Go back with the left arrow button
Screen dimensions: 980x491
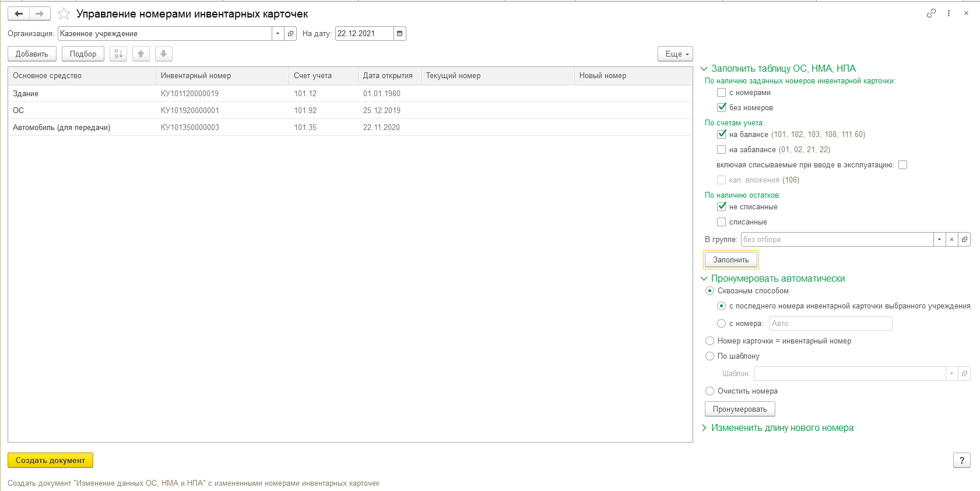point(19,13)
